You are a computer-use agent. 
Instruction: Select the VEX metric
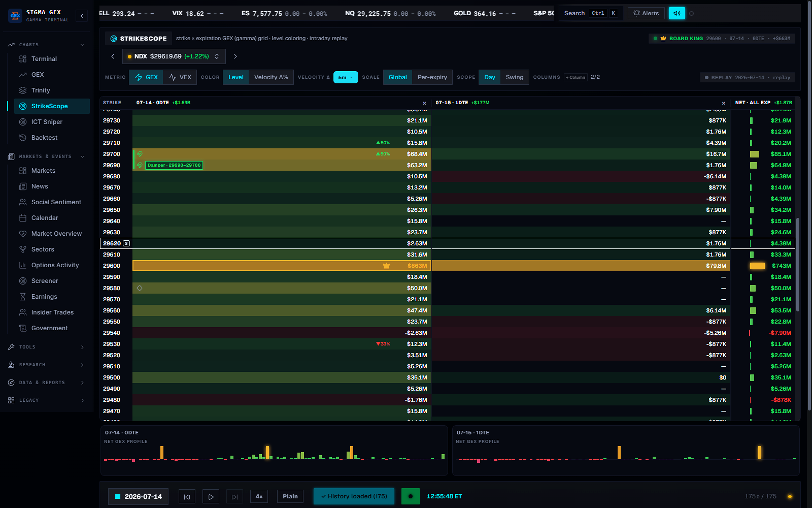(x=180, y=77)
